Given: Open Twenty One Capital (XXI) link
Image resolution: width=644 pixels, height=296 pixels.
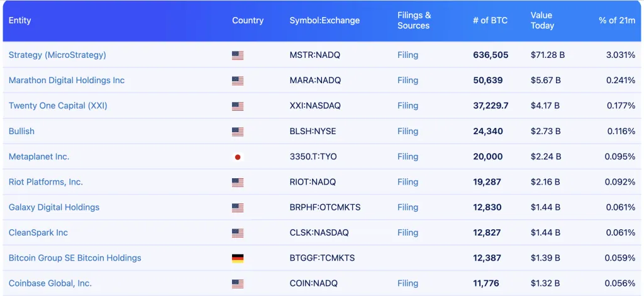Looking at the screenshot, I should [58, 105].
